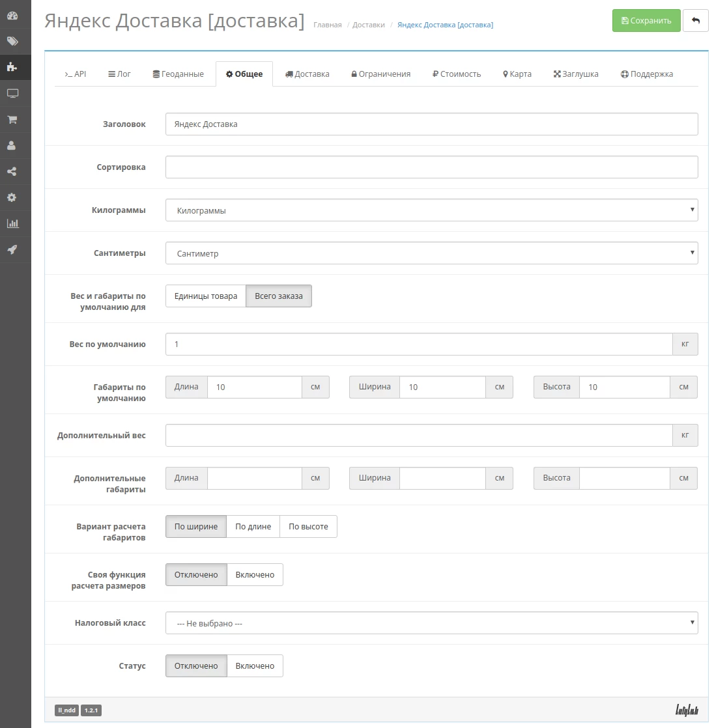
Task: Focus the Дополнительный вес input
Action: point(419,435)
